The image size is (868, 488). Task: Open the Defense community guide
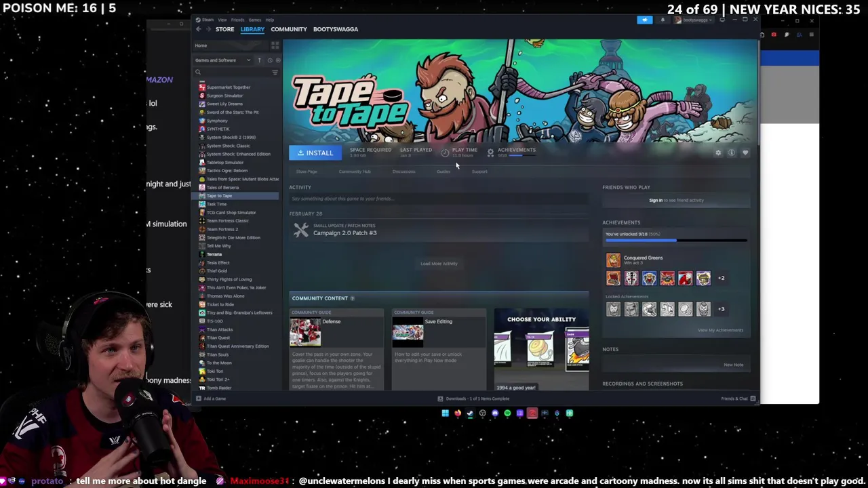click(337, 349)
